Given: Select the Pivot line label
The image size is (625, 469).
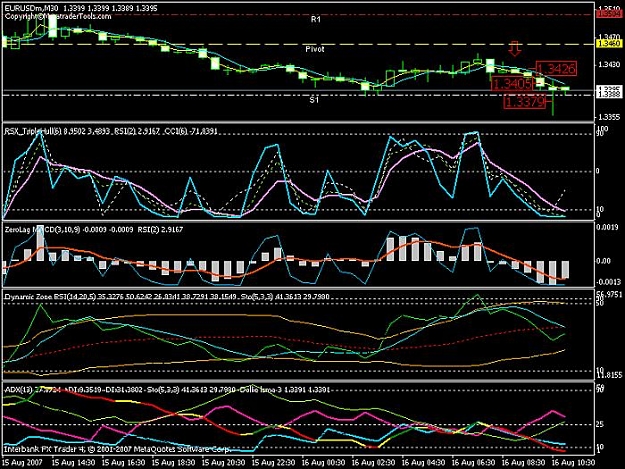Looking at the screenshot, I should (x=314, y=49).
